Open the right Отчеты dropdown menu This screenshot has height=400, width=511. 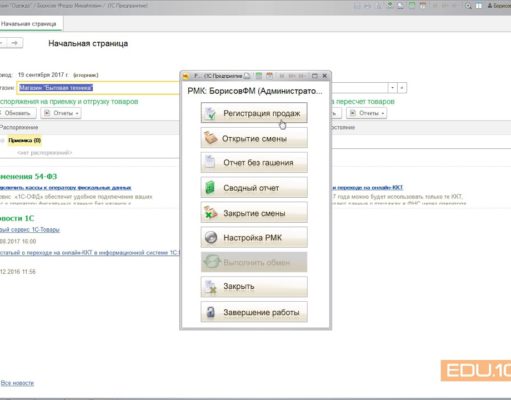coord(366,113)
